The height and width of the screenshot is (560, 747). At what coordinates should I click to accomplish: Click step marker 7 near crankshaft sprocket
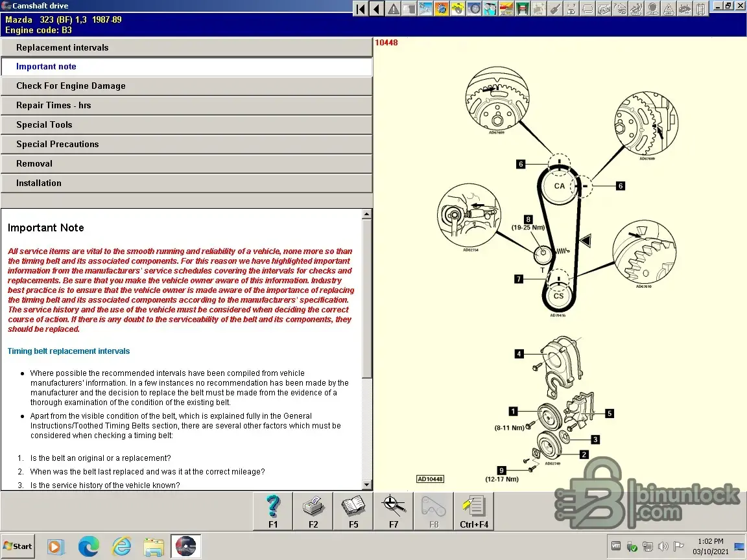click(519, 279)
